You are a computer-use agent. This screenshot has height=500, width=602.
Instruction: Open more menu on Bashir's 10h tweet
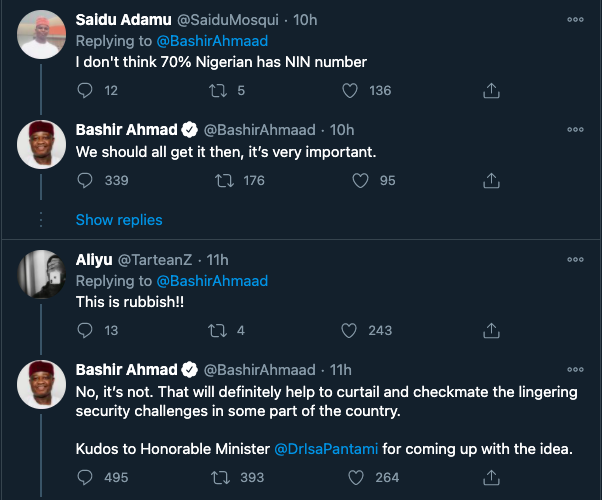[575, 129]
